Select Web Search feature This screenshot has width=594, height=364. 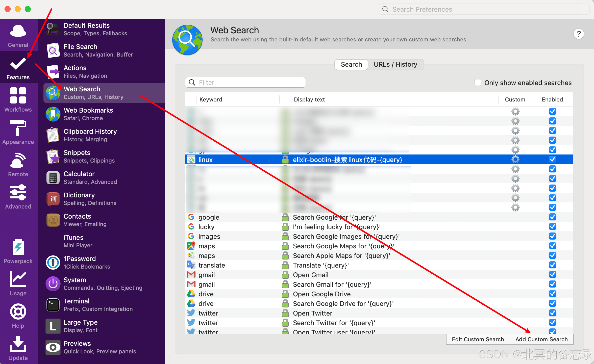click(x=104, y=93)
